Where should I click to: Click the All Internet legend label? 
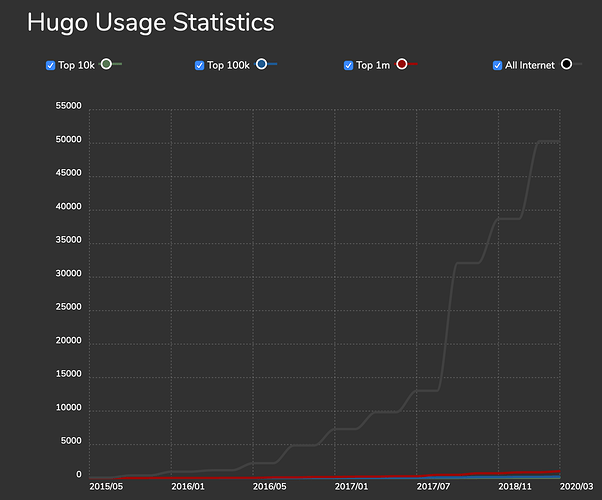pyautogui.click(x=530, y=66)
